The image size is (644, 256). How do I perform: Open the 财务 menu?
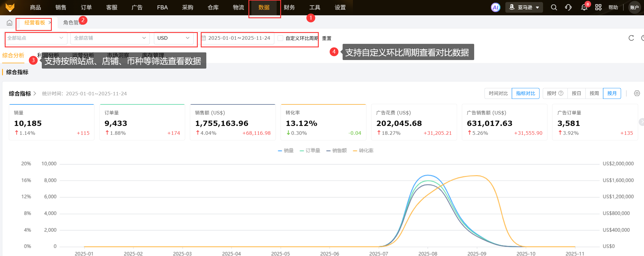tap(289, 7)
